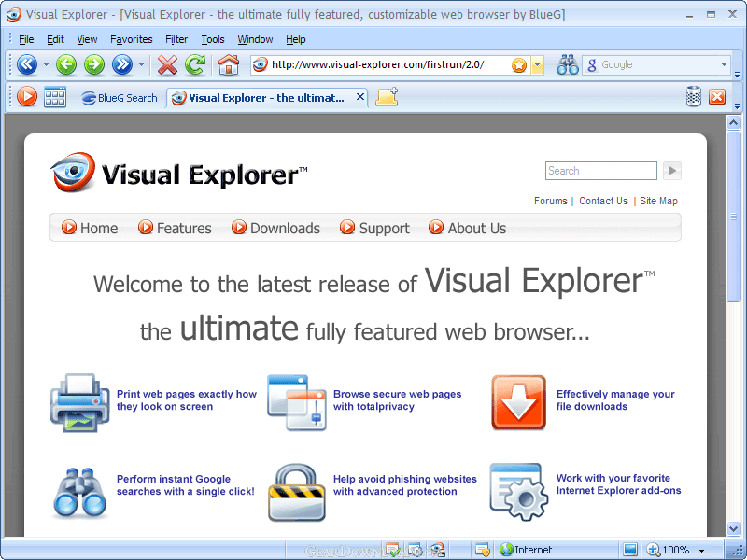Click the page Search input field
747x560 pixels.
pyautogui.click(x=600, y=171)
